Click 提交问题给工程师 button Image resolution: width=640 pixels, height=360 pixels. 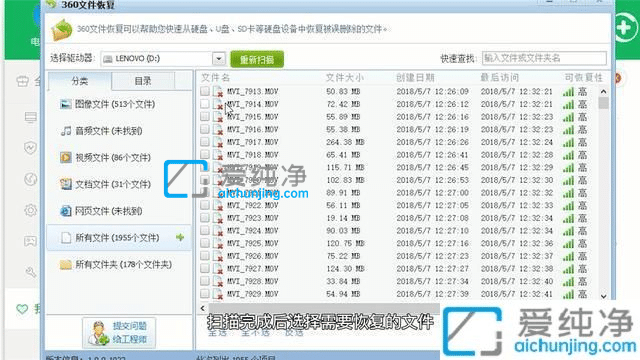119,333
